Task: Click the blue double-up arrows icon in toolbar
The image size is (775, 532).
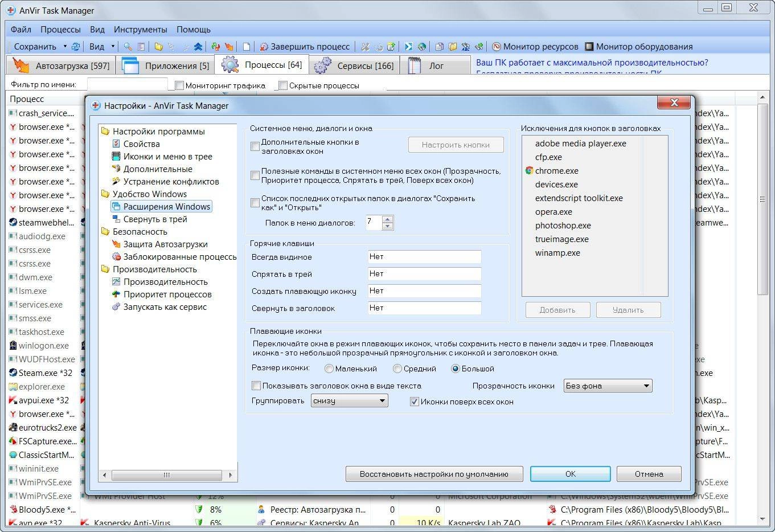Action: [198, 47]
